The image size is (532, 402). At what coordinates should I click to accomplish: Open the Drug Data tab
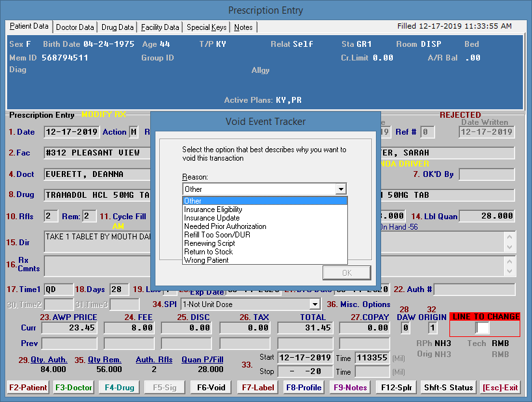[118, 27]
